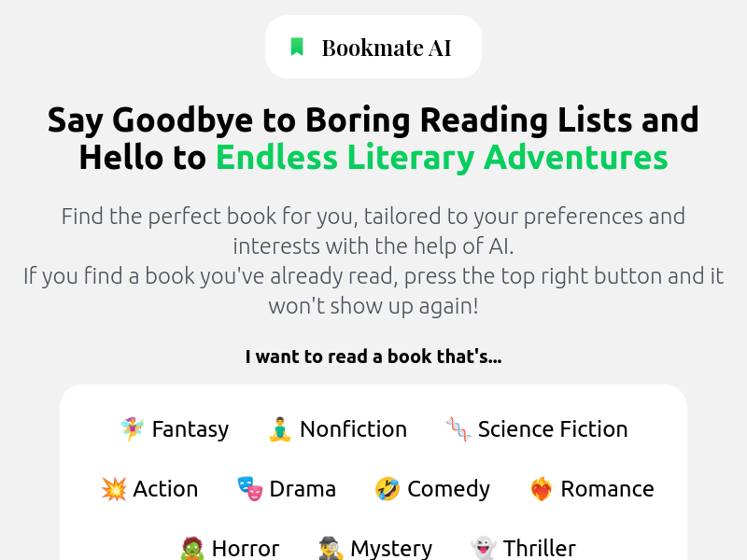
Task: Click the Bookmate AI logo banner
Action: pos(373,46)
